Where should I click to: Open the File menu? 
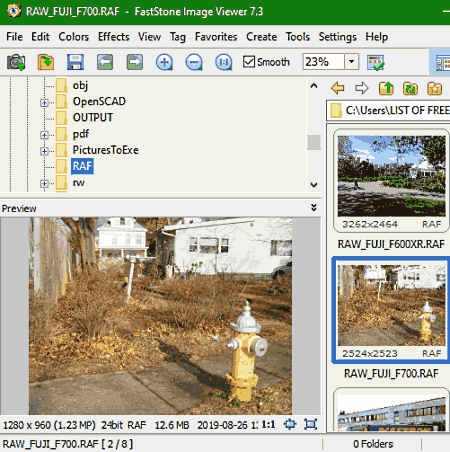[14, 37]
